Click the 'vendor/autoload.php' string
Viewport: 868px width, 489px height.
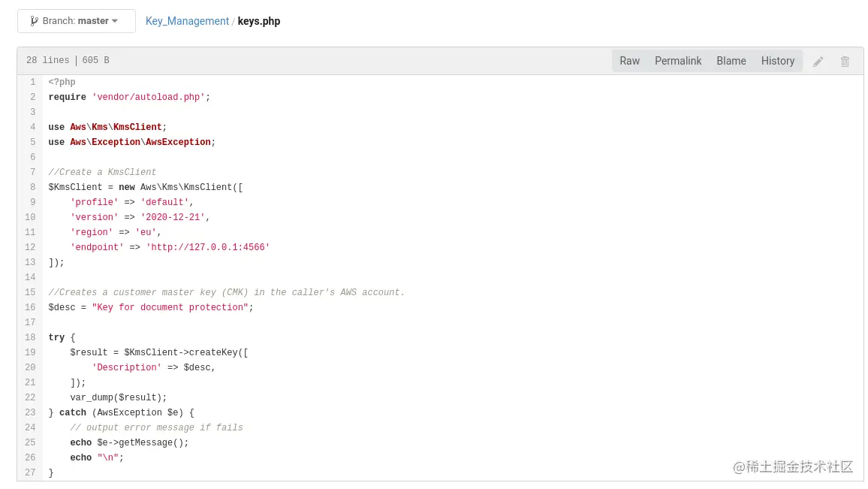pyautogui.click(x=149, y=97)
